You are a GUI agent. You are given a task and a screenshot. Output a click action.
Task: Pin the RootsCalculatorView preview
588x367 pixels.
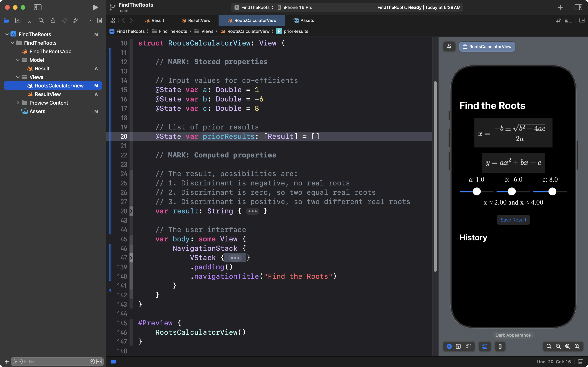tap(449, 47)
